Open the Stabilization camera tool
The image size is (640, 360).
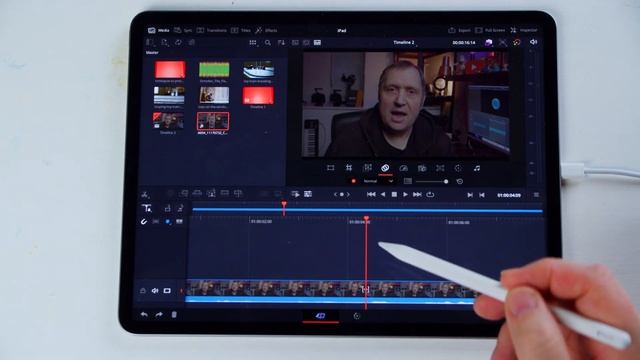pos(422,168)
